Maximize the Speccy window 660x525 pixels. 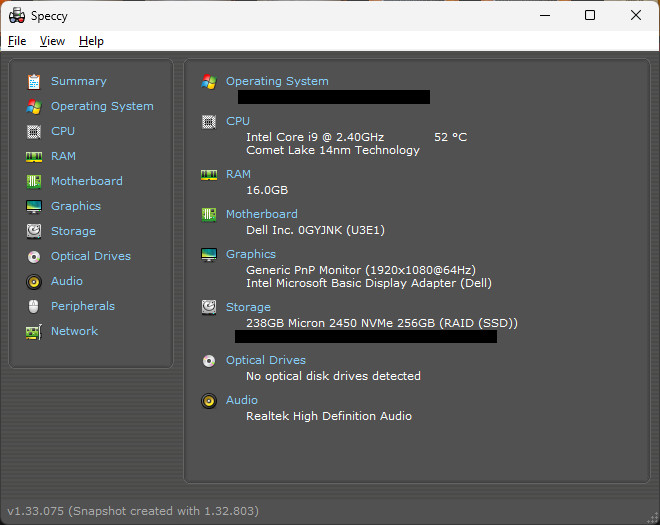[x=590, y=16]
